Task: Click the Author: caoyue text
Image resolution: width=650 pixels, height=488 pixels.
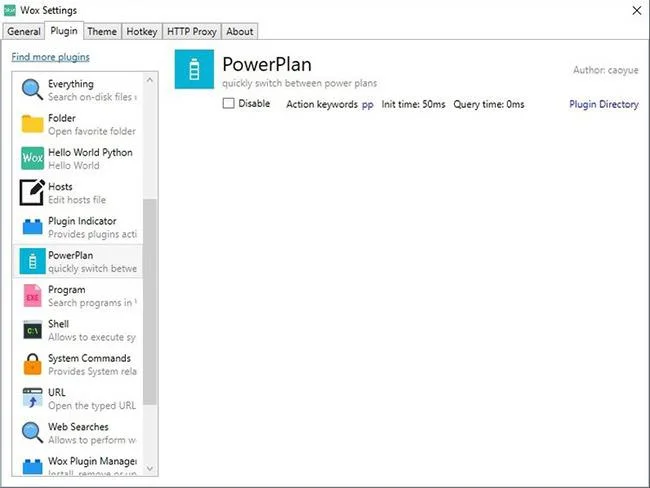Action: [606, 70]
